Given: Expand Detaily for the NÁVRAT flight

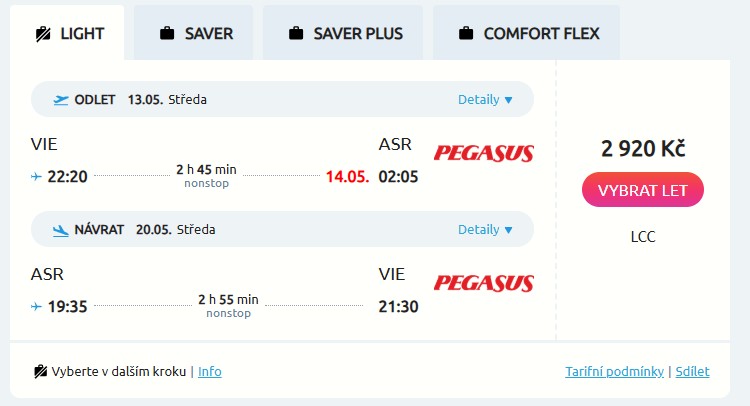Looking at the screenshot, I should (x=485, y=229).
